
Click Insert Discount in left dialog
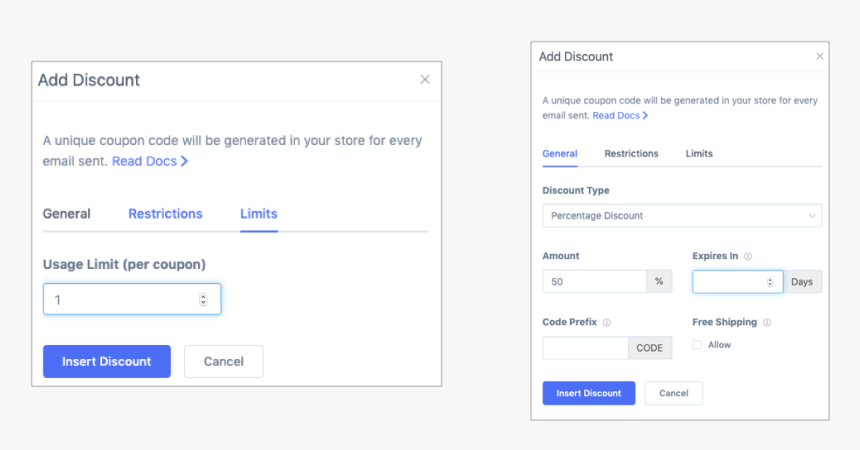tap(106, 361)
